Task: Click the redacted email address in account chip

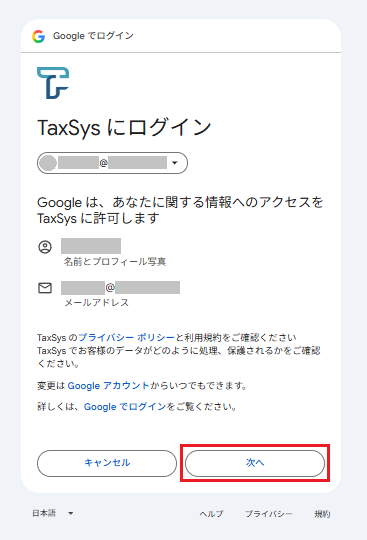Action: click(113, 163)
